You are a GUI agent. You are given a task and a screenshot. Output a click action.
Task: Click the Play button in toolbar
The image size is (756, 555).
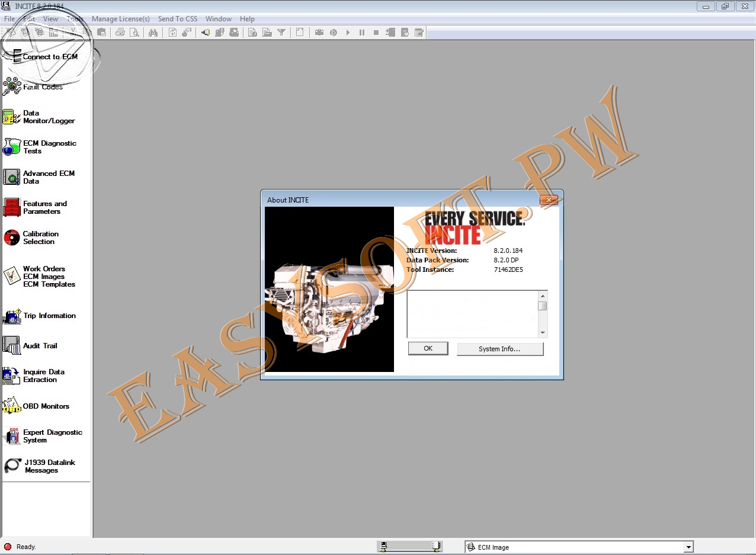[x=348, y=33]
